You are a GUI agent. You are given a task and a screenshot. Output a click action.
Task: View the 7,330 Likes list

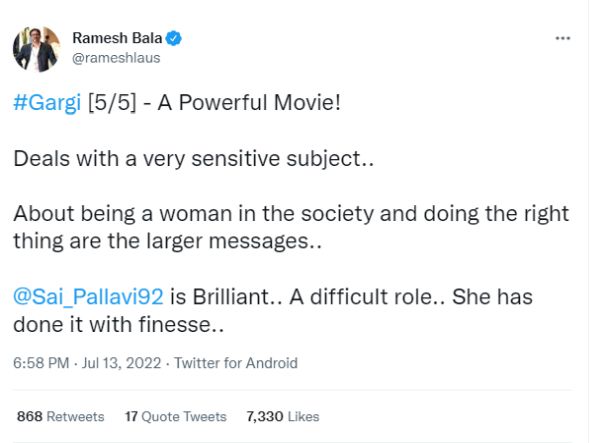[x=283, y=416]
